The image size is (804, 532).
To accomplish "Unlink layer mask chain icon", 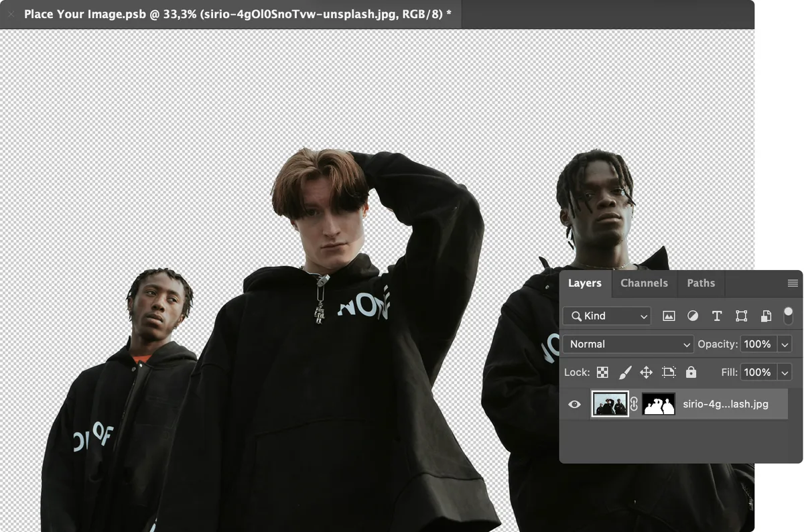I will tap(634, 404).
